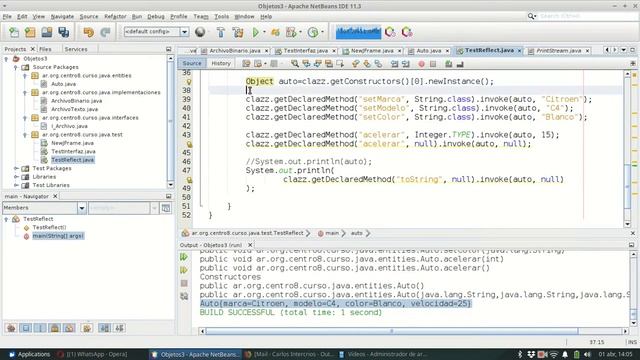Image resolution: width=640 pixels, height=360 pixels.
Task: Click the auto breadcrumb in editor
Action: [x=357, y=233]
